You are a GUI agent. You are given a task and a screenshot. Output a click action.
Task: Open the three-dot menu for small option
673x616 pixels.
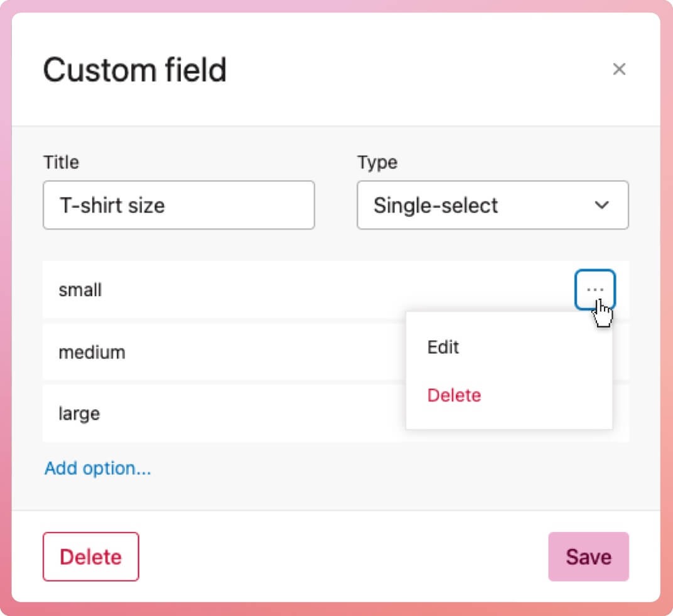[595, 290]
